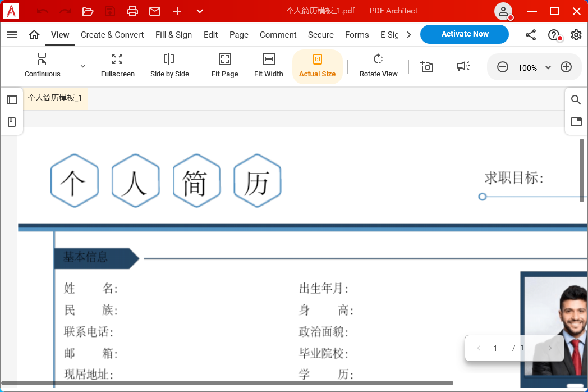
Task: Show the bookmarks sidebar panel
Action: point(12,121)
